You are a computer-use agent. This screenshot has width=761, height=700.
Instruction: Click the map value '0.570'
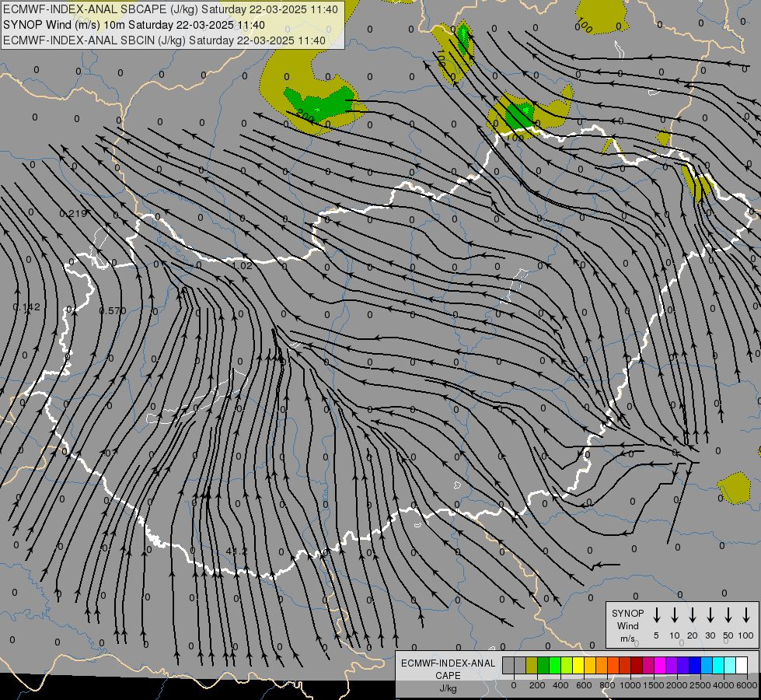(113, 310)
